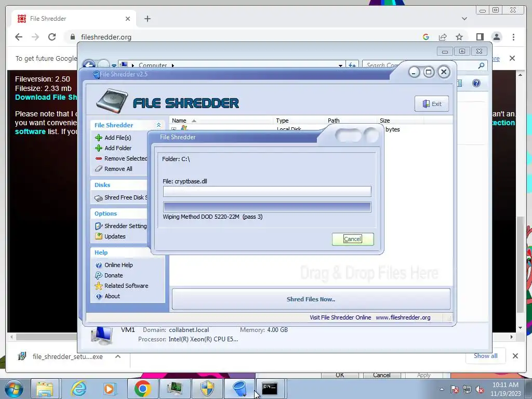The height and width of the screenshot is (399, 532).
Task: Open the Explorer window help icon
Action: pyautogui.click(x=476, y=83)
